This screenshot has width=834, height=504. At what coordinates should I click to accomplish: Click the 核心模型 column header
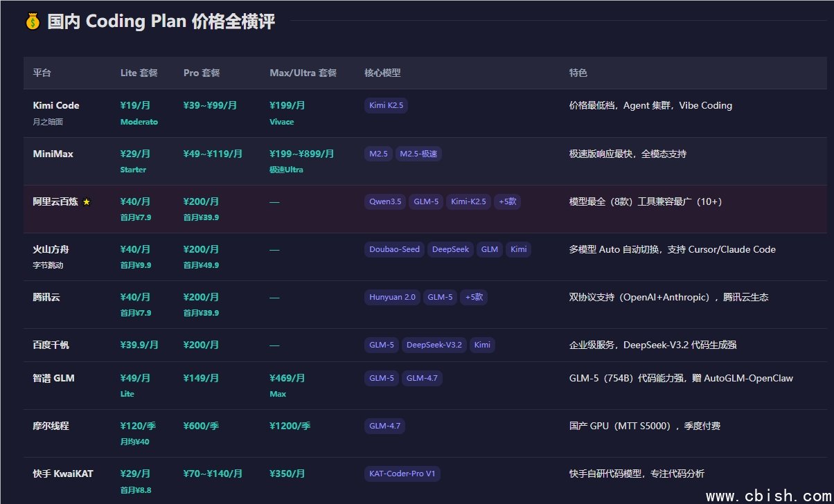tap(382, 73)
